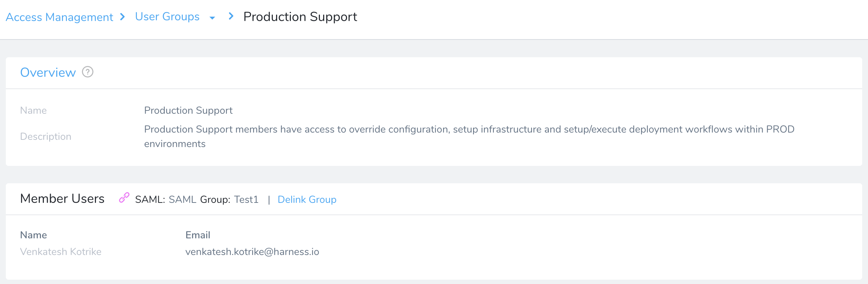Screen dimensions: 868x284
Task: Click the Member Users heading
Action: pyautogui.click(x=62, y=199)
